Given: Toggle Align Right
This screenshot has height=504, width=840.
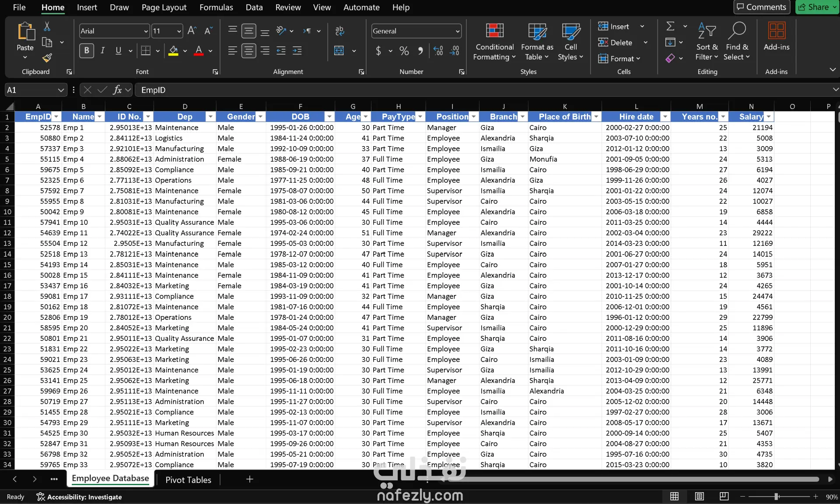Looking at the screenshot, I should coord(265,51).
